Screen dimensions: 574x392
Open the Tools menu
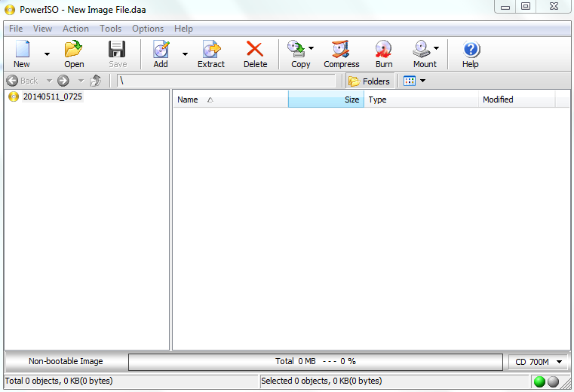point(110,29)
